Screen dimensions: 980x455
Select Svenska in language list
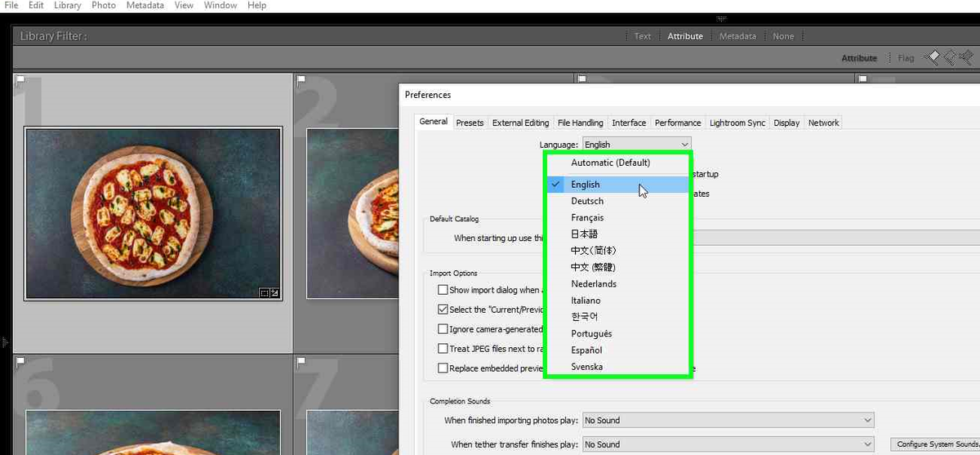[x=617, y=367]
